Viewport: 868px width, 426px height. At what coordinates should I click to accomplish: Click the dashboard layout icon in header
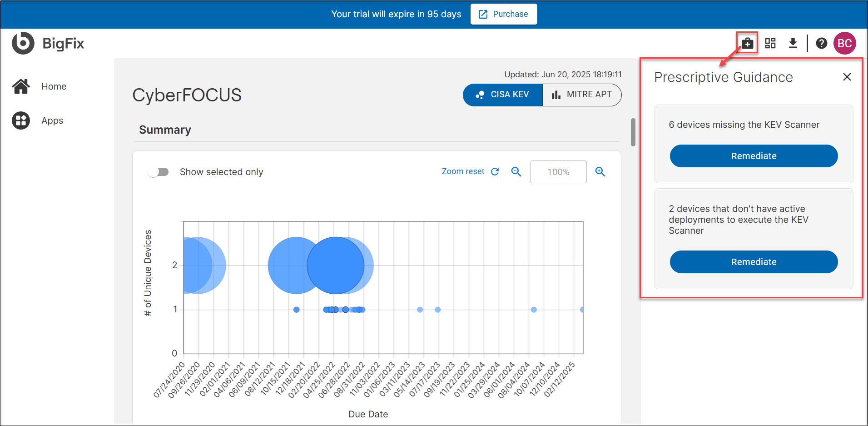(770, 43)
